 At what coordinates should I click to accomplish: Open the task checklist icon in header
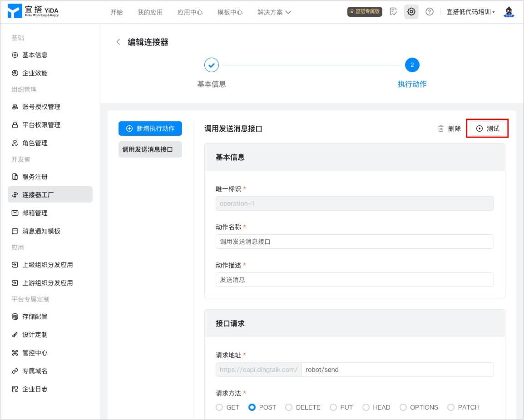(393, 12)
